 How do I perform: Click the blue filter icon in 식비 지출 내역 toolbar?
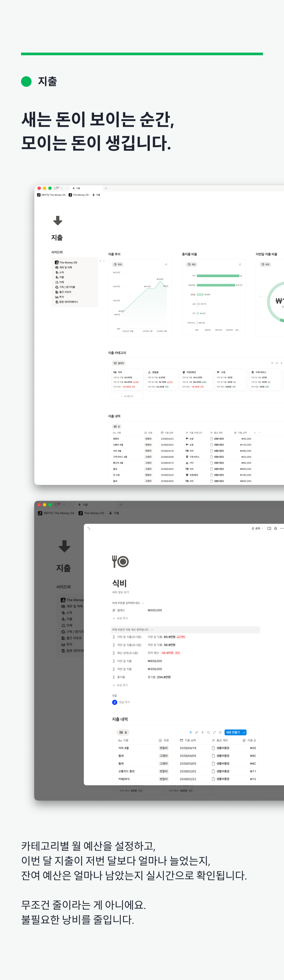point(190,732)
